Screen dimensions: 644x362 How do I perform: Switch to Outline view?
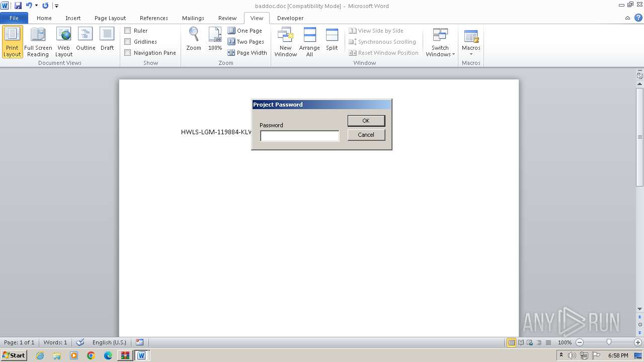[86, 39]
